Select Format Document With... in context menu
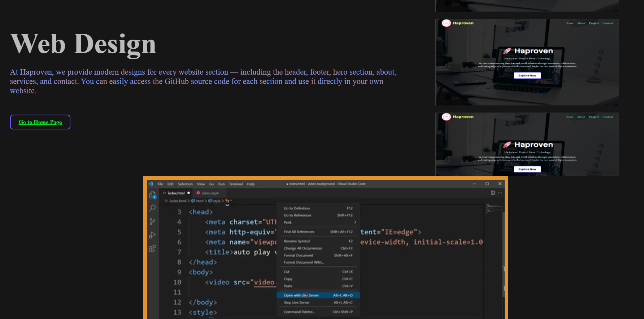 point(318,262)
